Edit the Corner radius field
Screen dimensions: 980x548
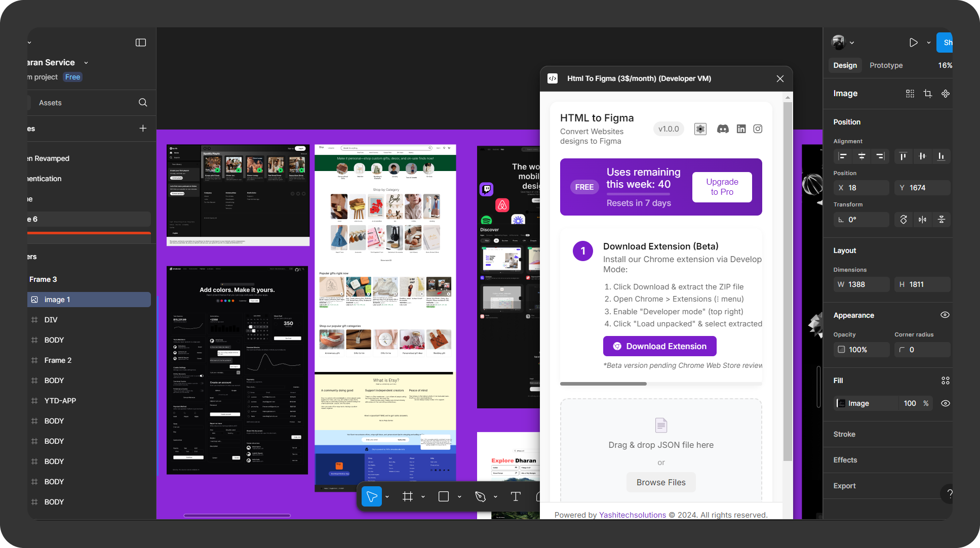[922, 350]
